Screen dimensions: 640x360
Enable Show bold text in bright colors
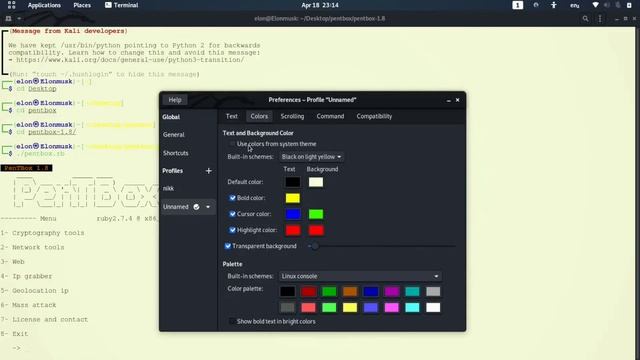[x=232, y=321]
